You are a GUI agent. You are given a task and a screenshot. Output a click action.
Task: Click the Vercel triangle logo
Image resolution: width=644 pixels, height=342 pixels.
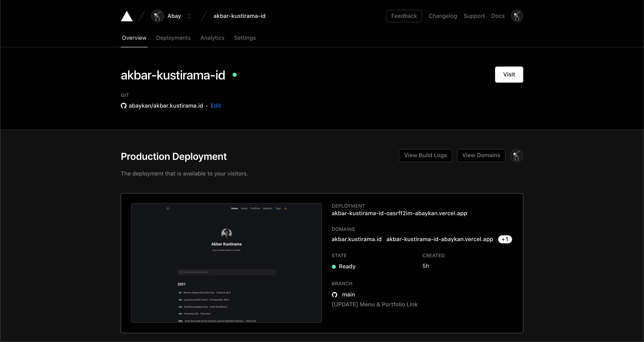[x=127, y=16]
